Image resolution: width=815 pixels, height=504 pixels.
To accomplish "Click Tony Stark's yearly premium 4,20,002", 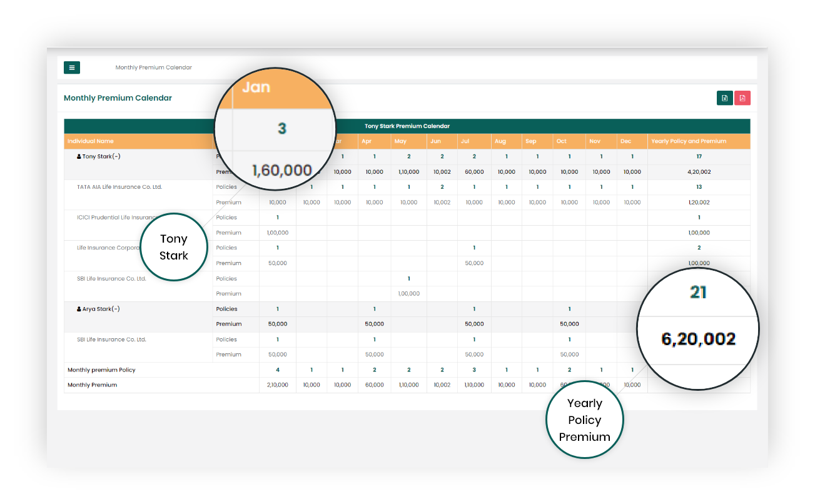I will (x=699, y=172).
